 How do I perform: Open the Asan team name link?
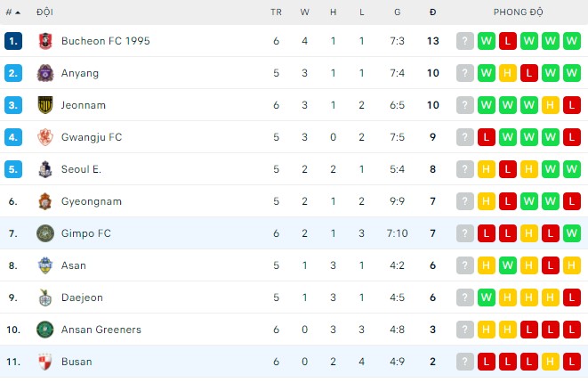(x=74, y=265)
